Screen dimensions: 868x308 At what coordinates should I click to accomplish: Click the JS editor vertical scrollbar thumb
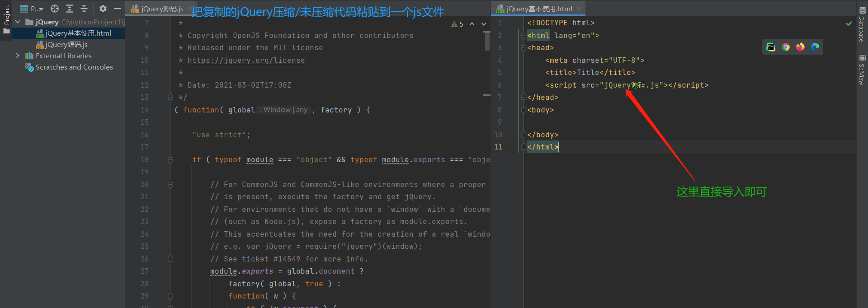pyautogui.click(x=487, y=41)
